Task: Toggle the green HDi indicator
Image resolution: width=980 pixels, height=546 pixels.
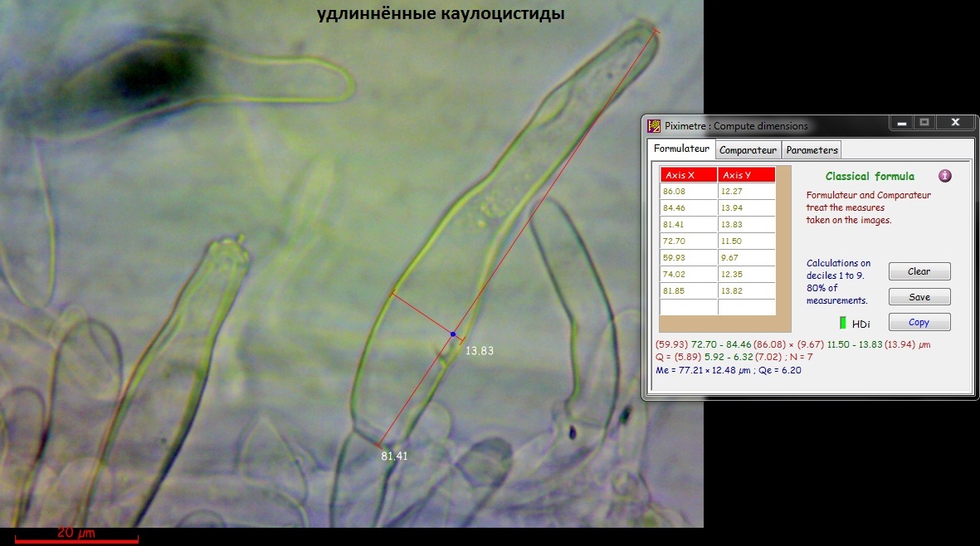Action: point(843,322)
